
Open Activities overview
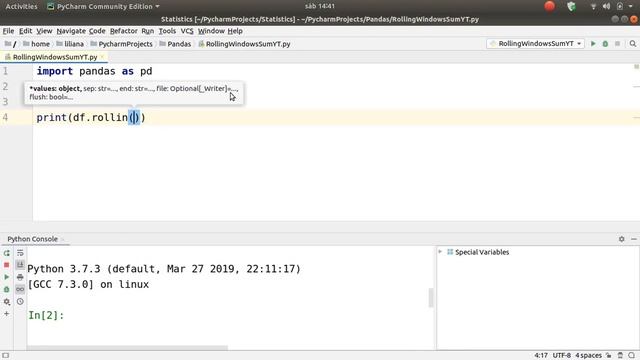point(21,7)
